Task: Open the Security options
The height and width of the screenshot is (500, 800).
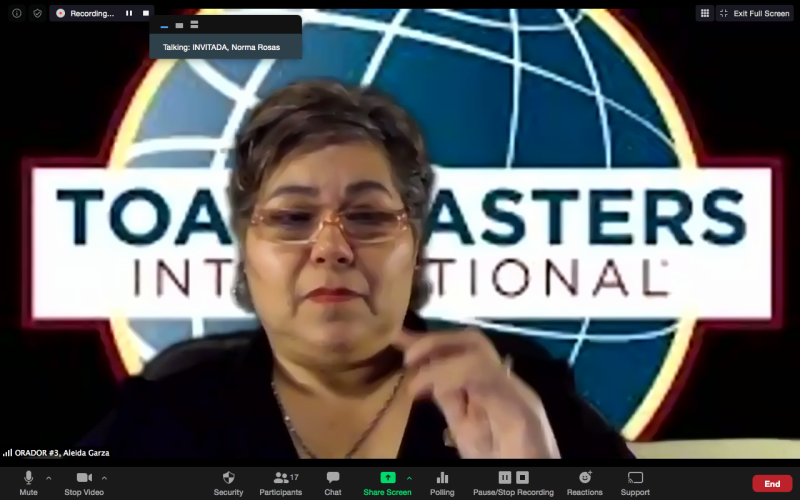Action: pos(228,484)
